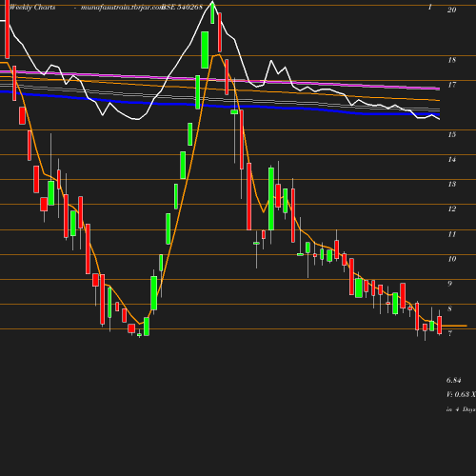Screen dimensions: 476x476
Task: Click the price axis label 10
Action: pyautogui.click(x=451, y=259)
